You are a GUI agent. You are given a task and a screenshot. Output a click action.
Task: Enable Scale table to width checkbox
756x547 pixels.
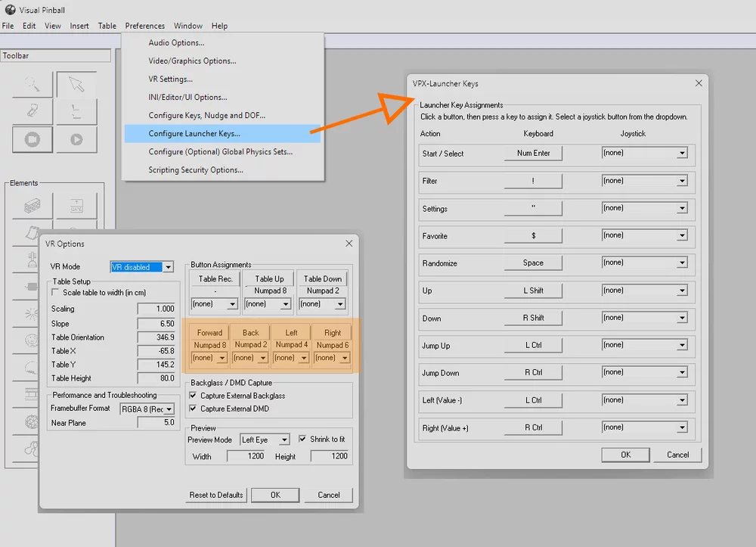pos(55,292)
